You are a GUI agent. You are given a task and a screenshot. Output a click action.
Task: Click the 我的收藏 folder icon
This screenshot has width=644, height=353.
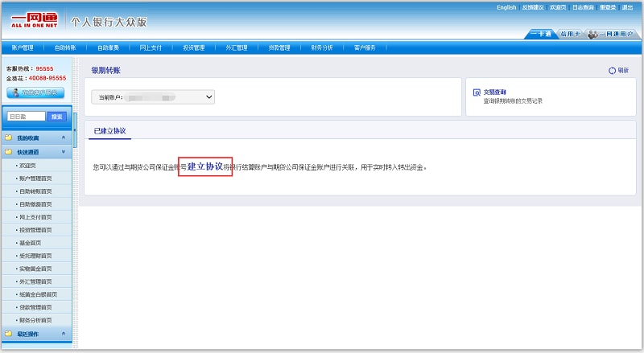(x=9, y=138)
